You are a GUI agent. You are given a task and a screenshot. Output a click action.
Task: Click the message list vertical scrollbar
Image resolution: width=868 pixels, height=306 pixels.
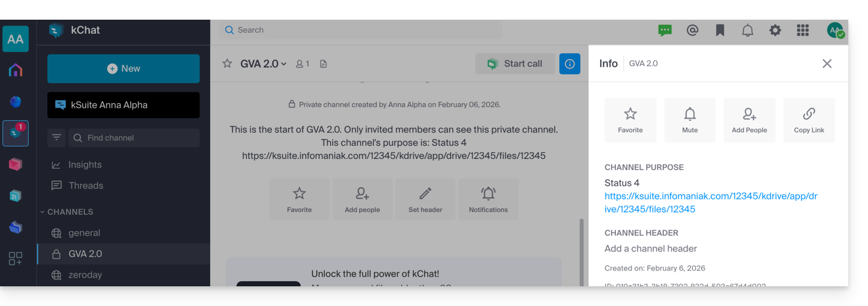pos(581,250)
